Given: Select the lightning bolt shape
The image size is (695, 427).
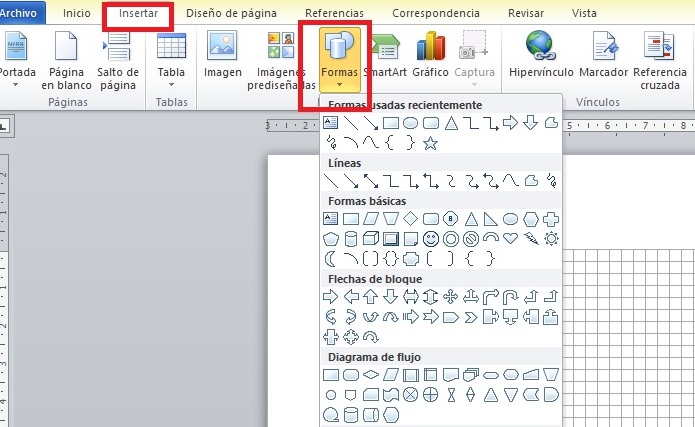Looking at the screenshot, I should [531, 239].
